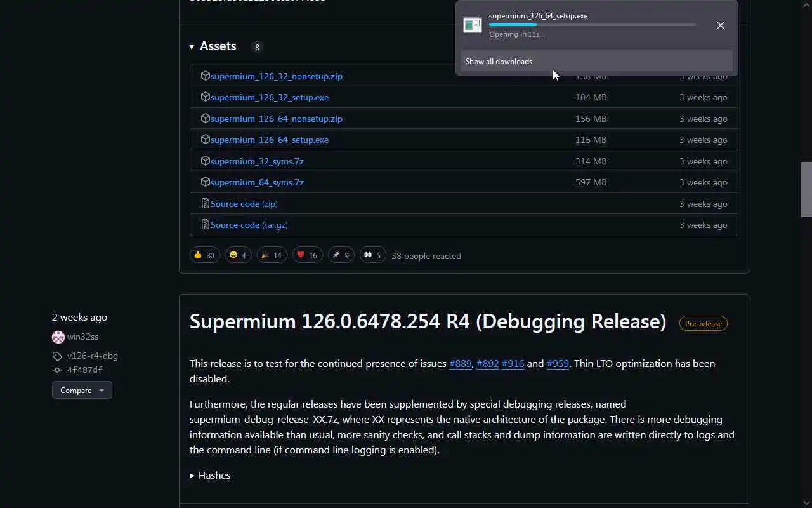Open win32ss user profile link
Image resolution: width=812 pixels, height=508 pixels.
coord(82,337)
